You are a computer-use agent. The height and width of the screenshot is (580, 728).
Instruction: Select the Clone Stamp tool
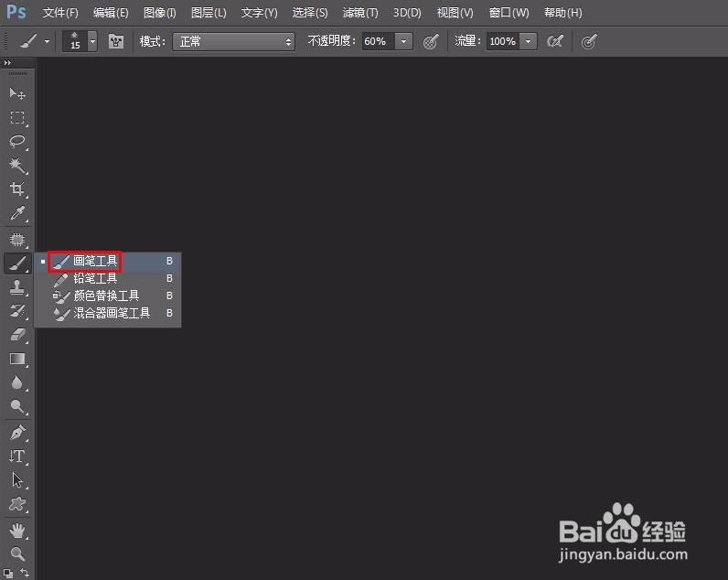(x=17, y=287)
